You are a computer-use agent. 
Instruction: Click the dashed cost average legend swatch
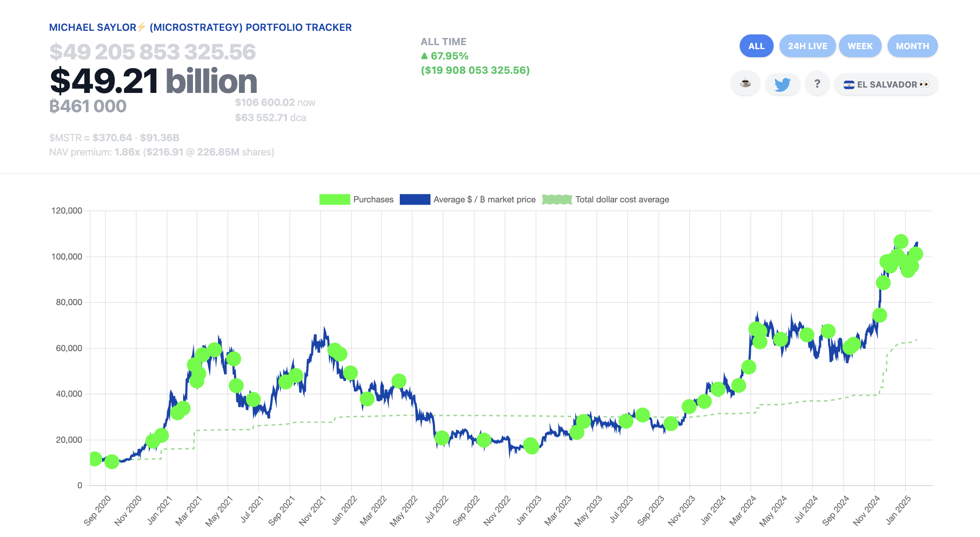[557, 199]
